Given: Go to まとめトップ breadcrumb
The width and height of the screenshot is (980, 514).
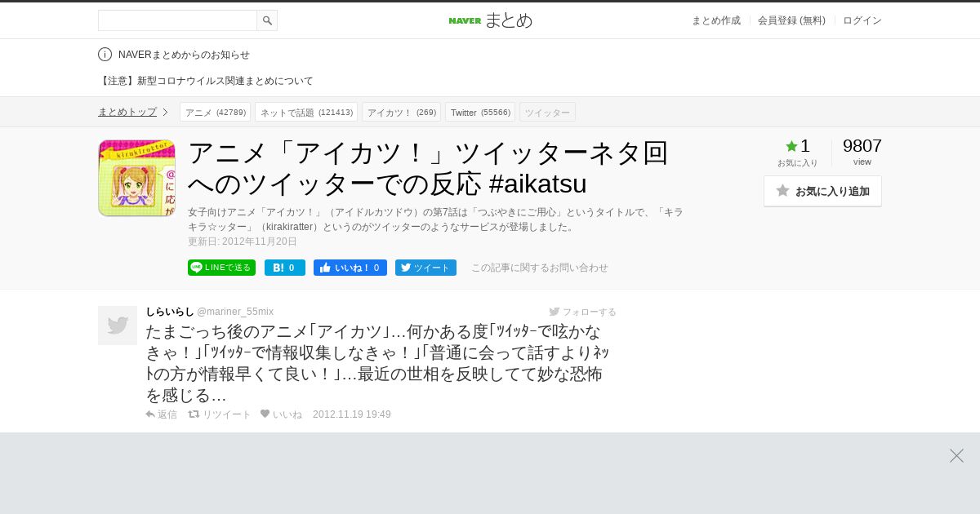Looking at the screenshot, I should point(127,112).
